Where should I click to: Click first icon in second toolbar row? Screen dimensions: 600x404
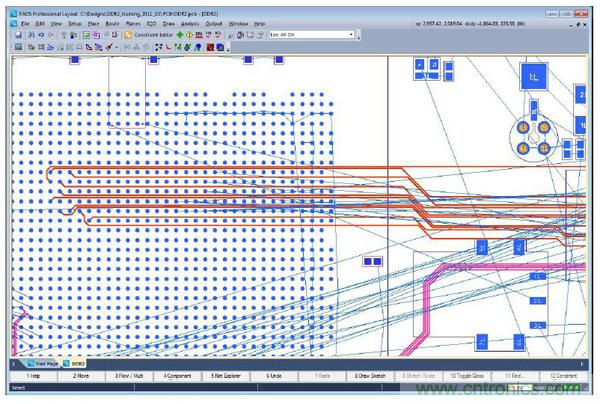click(18, 46)
